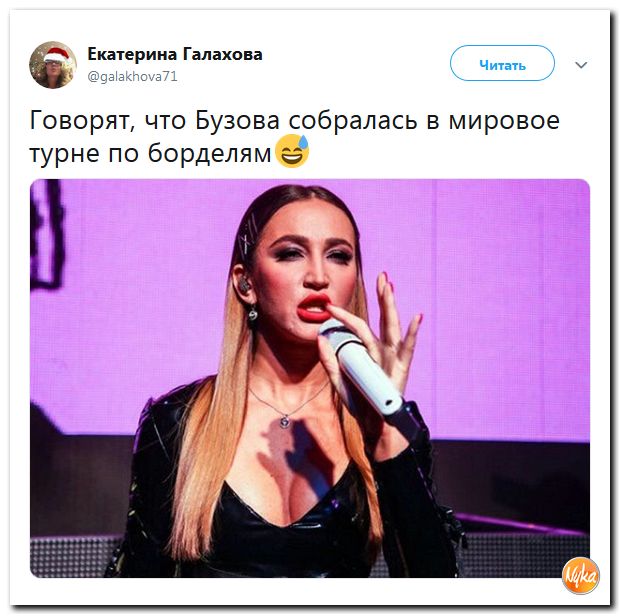Click the red lips in the photo
This screenshot has height=616, width=621.
tap(314, 308)
